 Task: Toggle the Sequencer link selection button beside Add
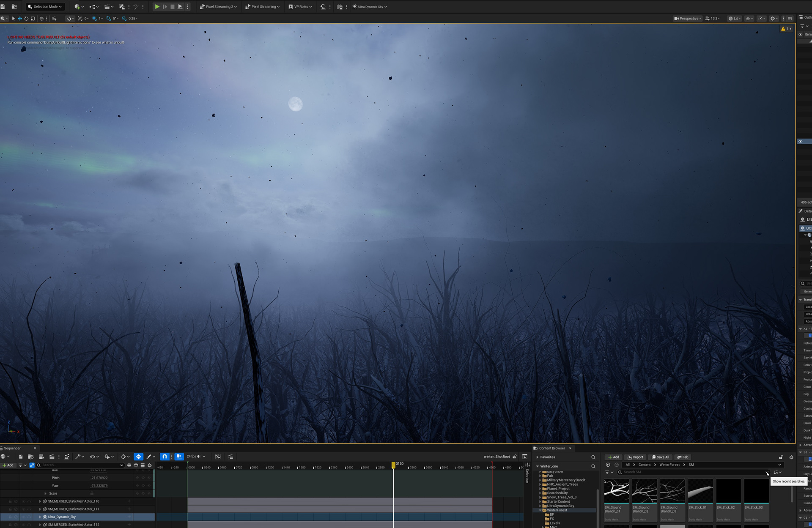pyautogui.click(x=32, y=465)
